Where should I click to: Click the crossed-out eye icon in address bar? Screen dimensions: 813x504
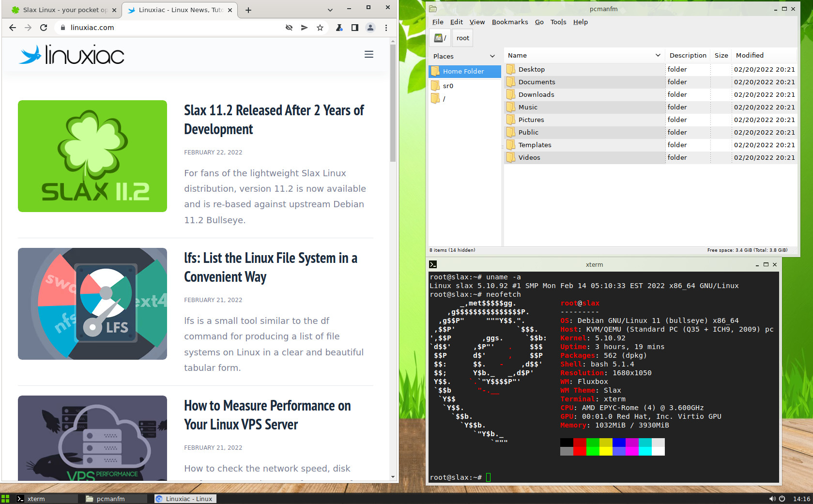tap(289, 28)
